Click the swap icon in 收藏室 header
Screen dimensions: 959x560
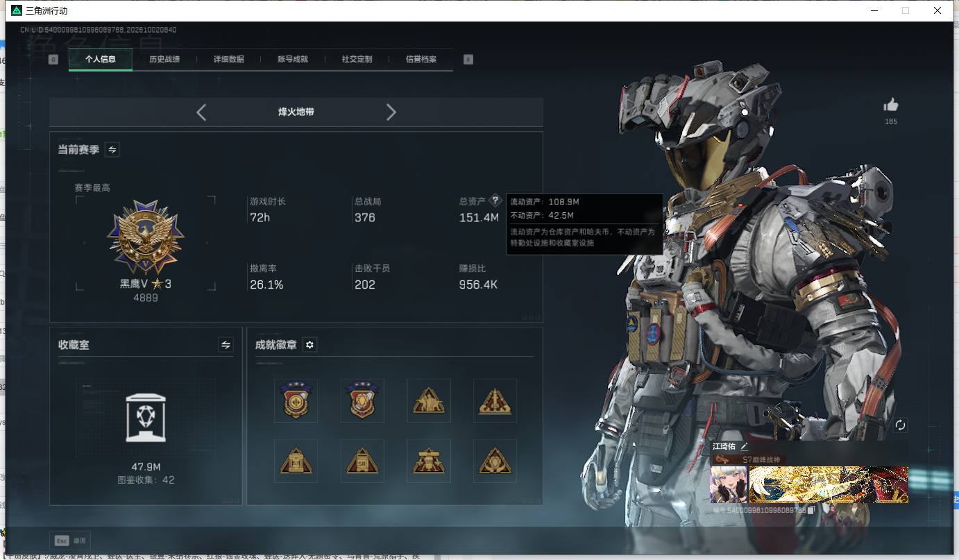point(226,344)
